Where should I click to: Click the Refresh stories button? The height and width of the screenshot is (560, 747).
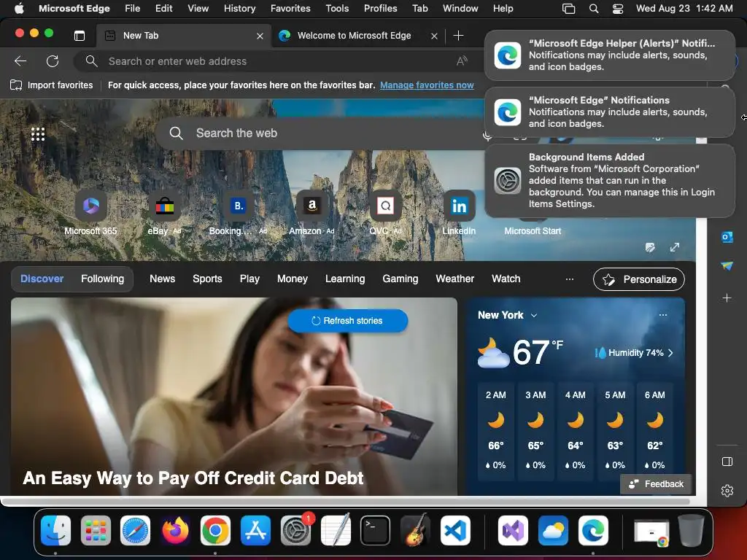click(x=348, y=321)
